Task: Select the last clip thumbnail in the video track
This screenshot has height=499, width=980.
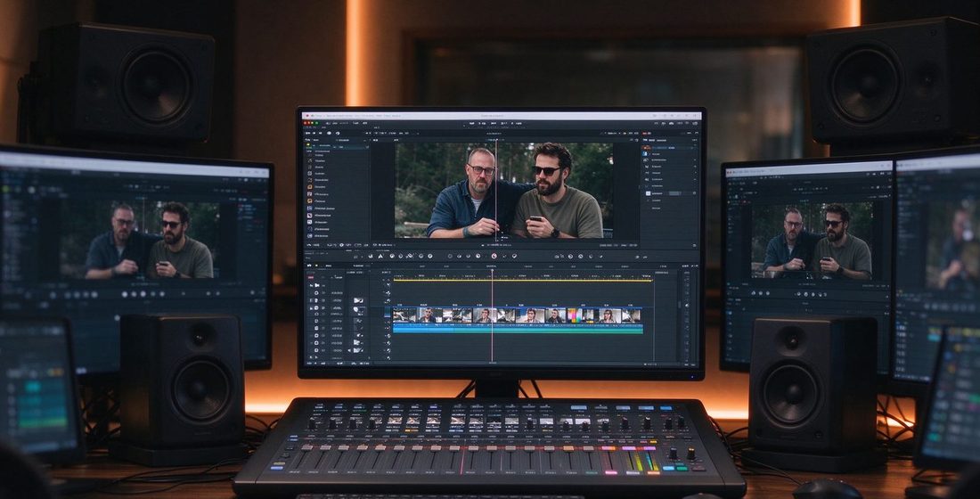Action: (x=632, y=315)
